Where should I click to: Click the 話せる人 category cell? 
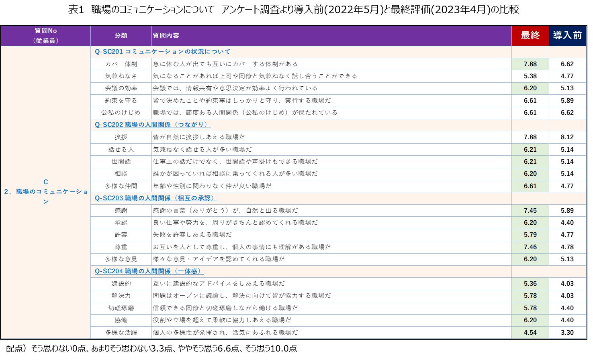pyautogui.click(x=121, y=150)
